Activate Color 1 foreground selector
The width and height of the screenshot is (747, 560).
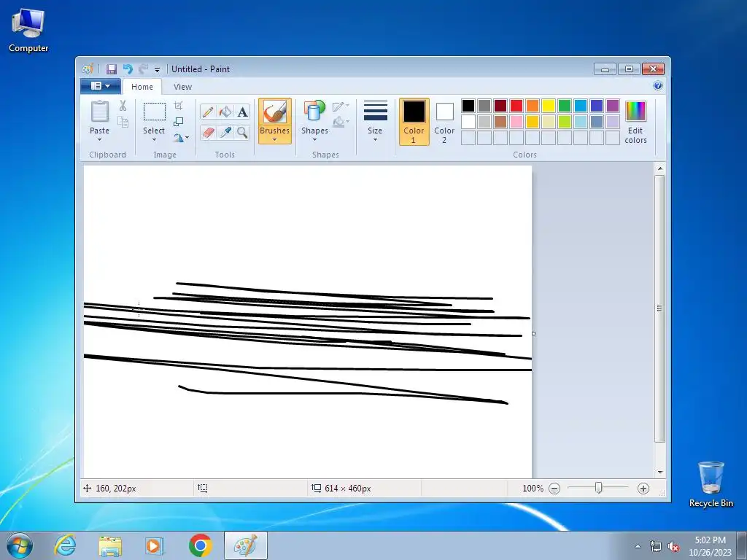point(414,122)
